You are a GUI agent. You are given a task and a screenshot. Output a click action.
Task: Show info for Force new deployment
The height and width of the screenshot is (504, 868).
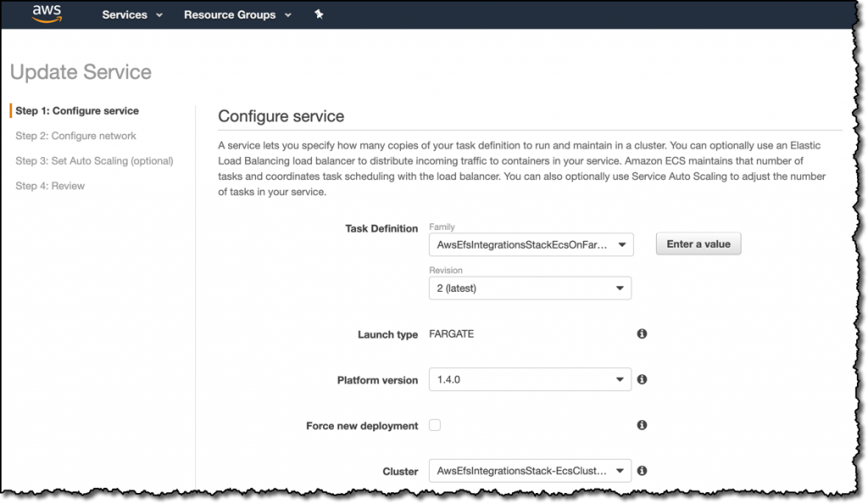tap(642, 425)
